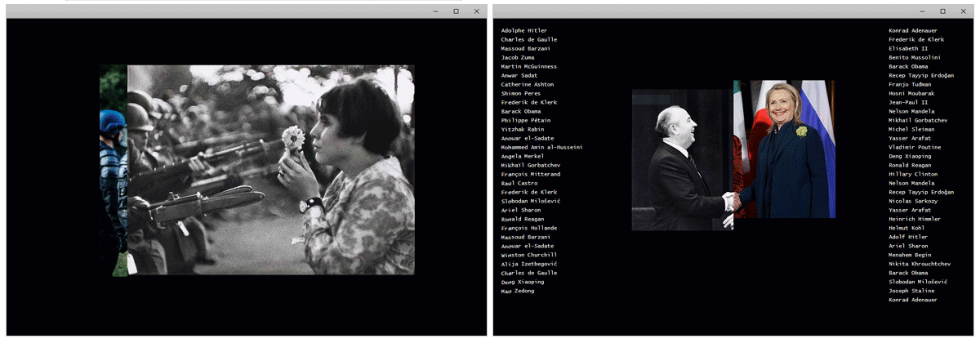
Task: Select the name Winston Churchill
Action: click(x=529, y=255)
